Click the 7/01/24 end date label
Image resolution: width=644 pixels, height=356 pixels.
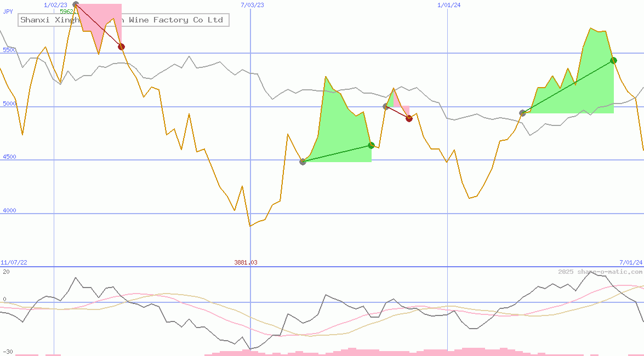[x=630, y=262]
